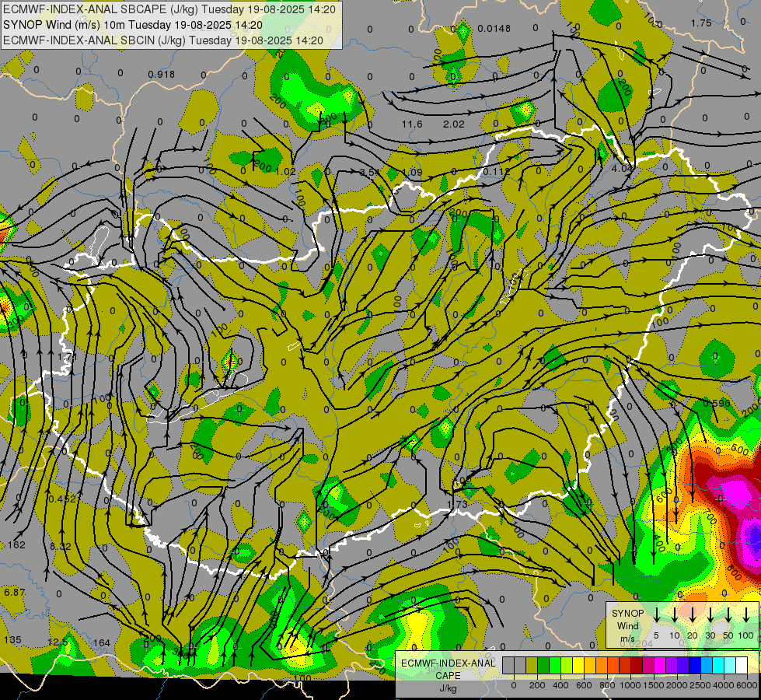Click the m/s unit in wind legend
This screenshot has width=761, height=700.
pyautogui.click(x=627, y=639)
